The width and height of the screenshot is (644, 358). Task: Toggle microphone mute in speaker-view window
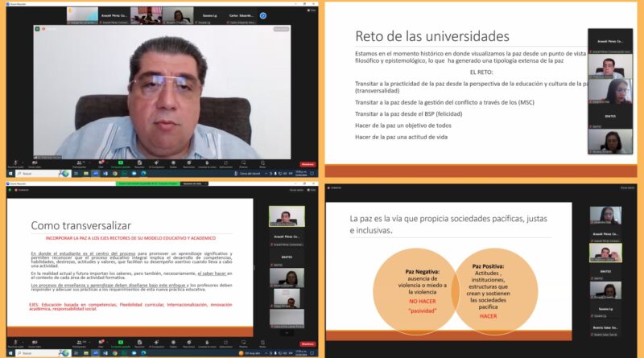point(14,163)
